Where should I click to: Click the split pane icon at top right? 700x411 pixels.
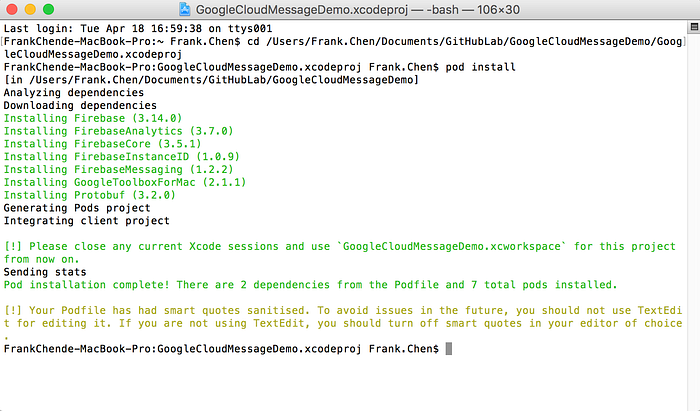tap(694, 27)
